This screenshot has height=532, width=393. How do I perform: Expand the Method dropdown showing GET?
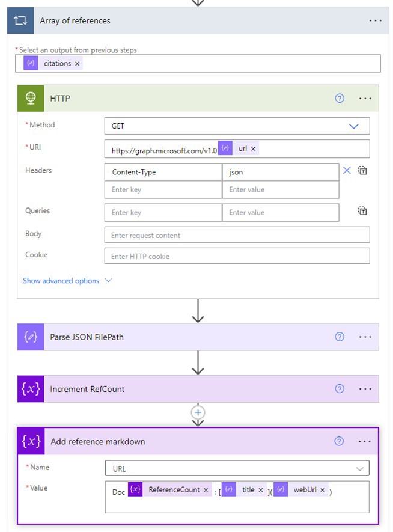pyautogui.click(x=353, y=126)
